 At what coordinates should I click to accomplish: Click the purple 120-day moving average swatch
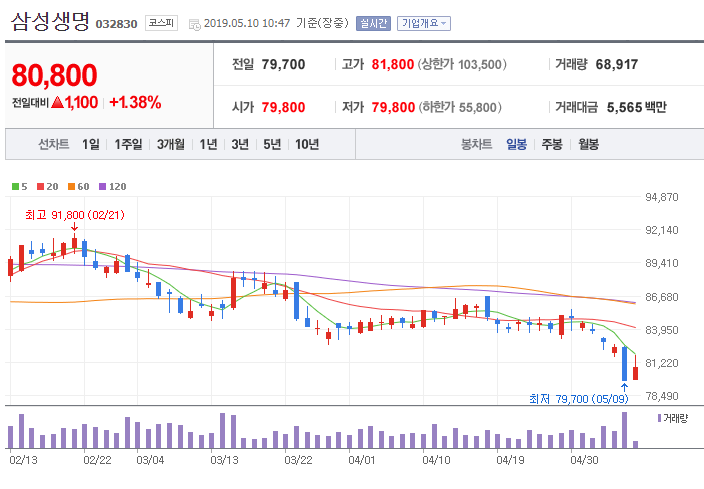(102, 186)
